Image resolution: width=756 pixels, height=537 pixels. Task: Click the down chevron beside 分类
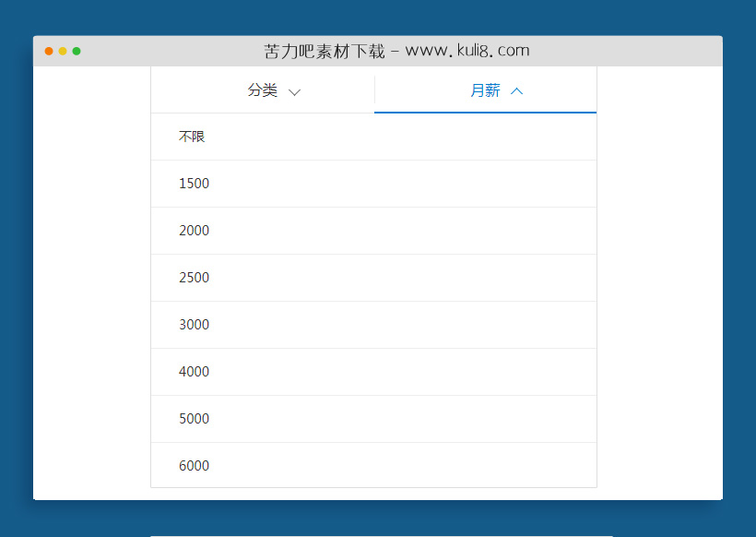click(x=294, y=90)
